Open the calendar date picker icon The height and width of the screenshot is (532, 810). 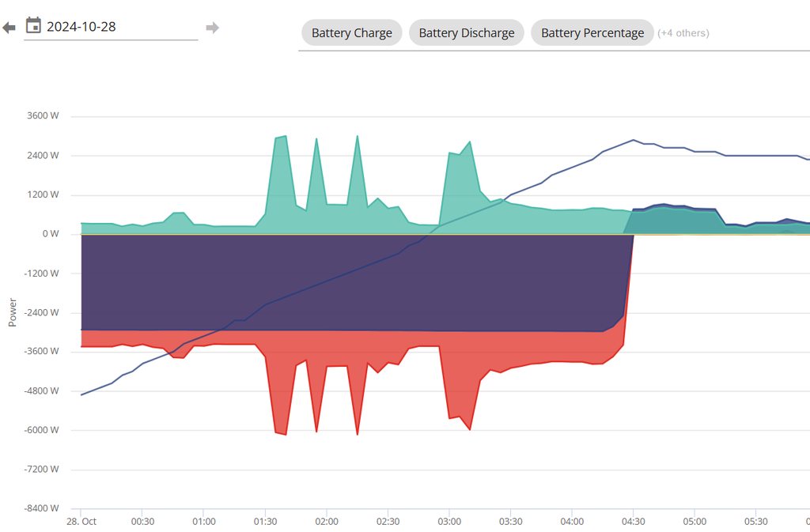(33, 25)
